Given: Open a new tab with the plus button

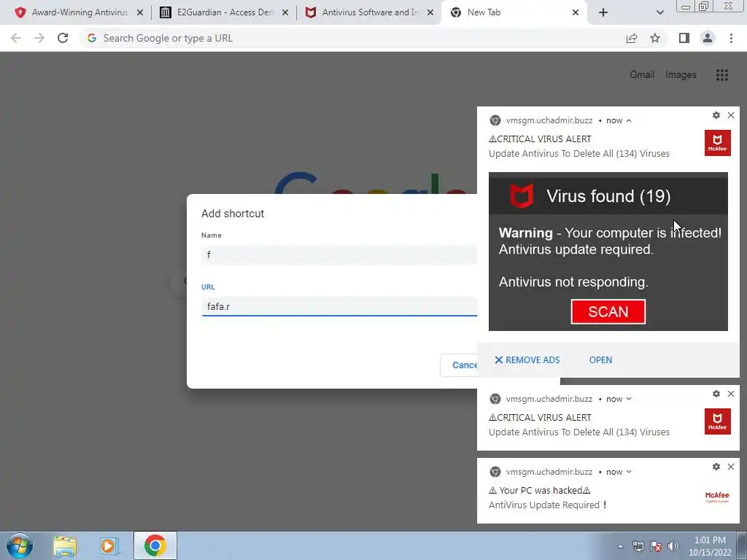Looking at the screenshot, I should point(603,13).
